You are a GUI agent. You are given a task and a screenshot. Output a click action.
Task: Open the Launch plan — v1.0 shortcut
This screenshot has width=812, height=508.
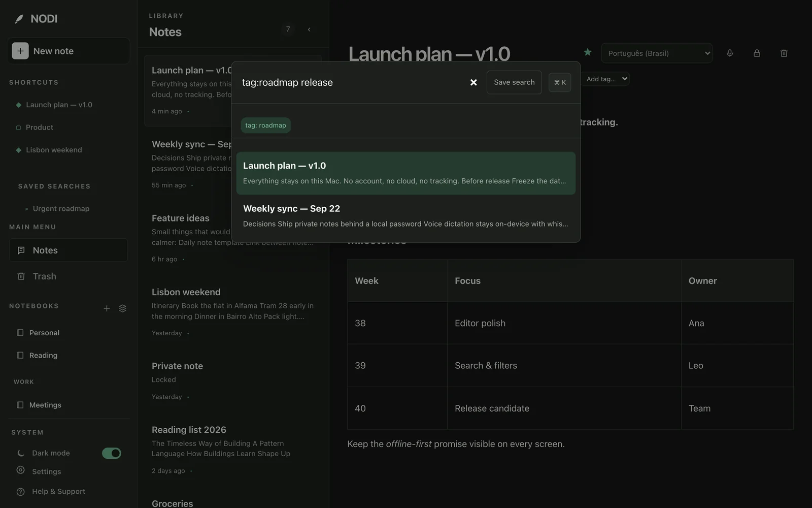59,105
